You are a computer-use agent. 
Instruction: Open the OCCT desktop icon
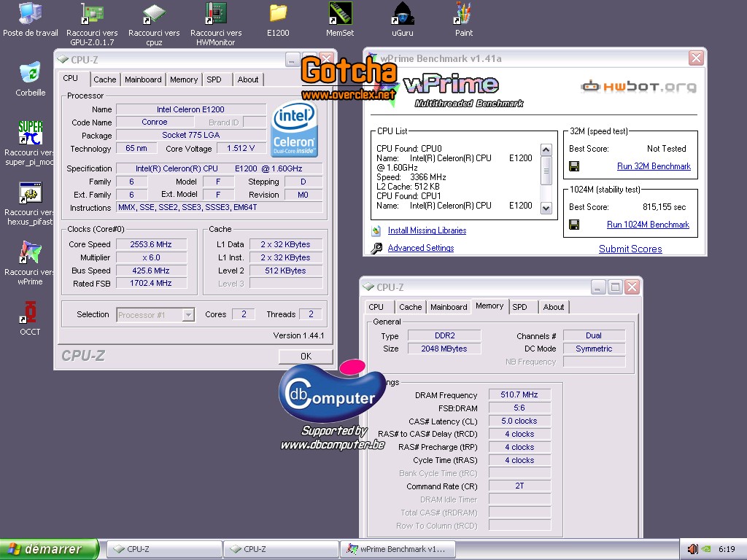(31, 312)
